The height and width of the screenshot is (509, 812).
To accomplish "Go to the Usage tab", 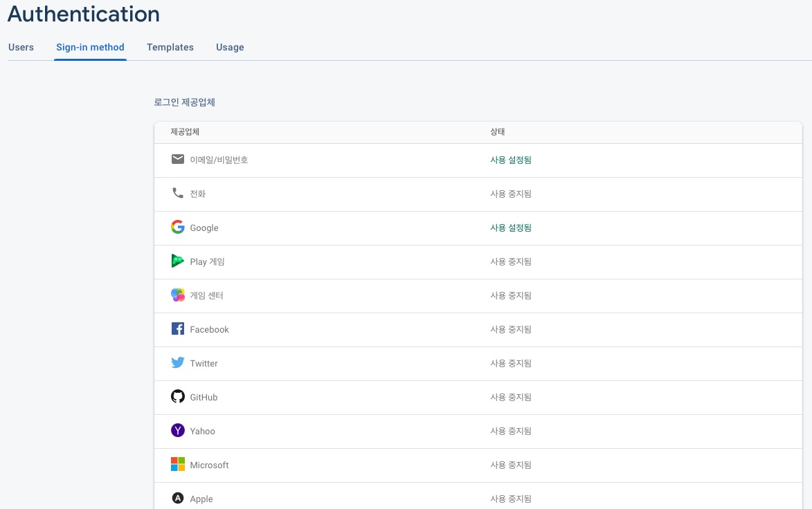I will coord(230,48).
